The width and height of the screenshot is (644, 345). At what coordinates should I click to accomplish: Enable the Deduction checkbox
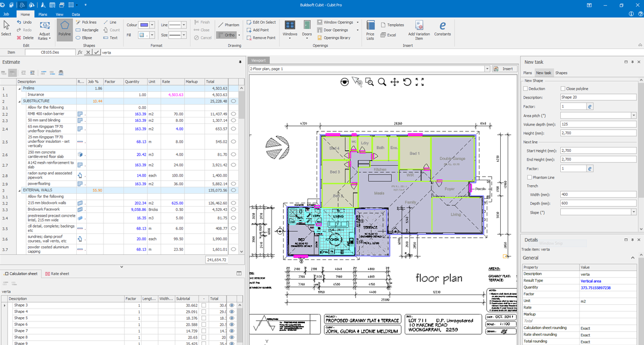click(526, 89)
